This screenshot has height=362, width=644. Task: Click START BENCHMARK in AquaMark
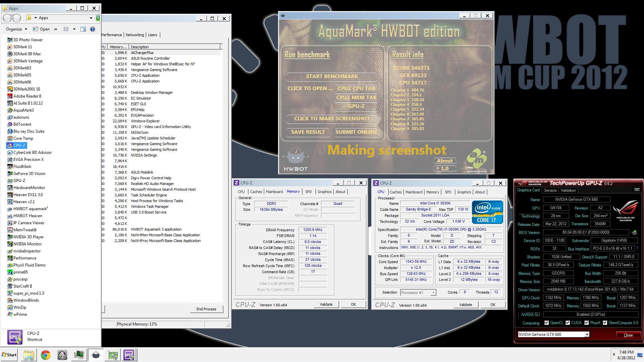pos(332,76)
